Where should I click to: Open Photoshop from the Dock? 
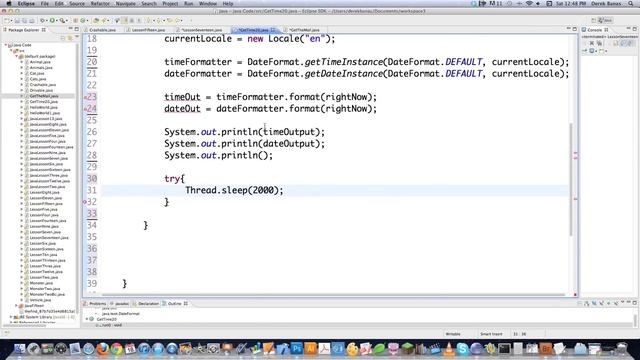point(296,349)
